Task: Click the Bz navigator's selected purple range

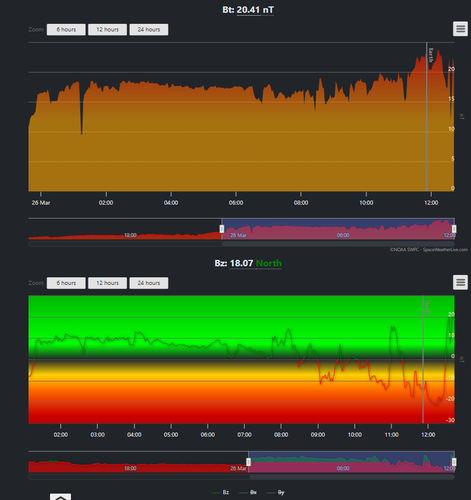Action: pyautogui.click(x=351, y=462)
